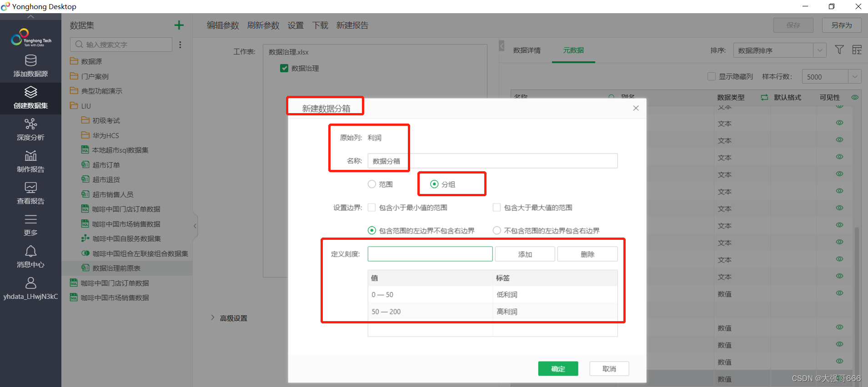Open 初级考试 folder

[100, 120]
